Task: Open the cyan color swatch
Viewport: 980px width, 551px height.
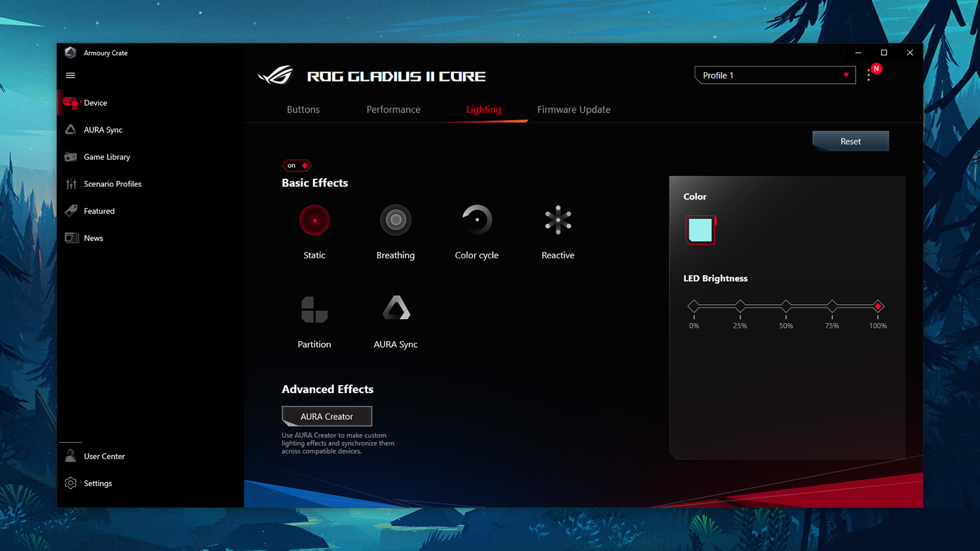Action: click(701, 230)
